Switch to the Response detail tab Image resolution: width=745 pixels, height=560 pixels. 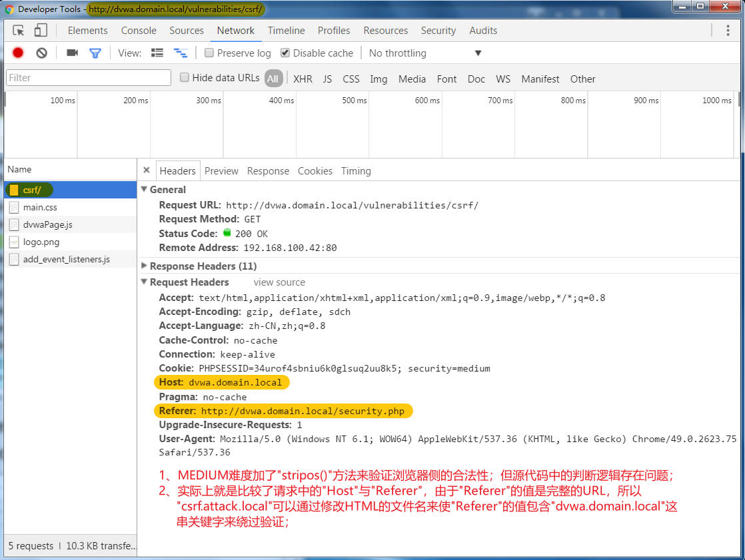click(268, 171)
